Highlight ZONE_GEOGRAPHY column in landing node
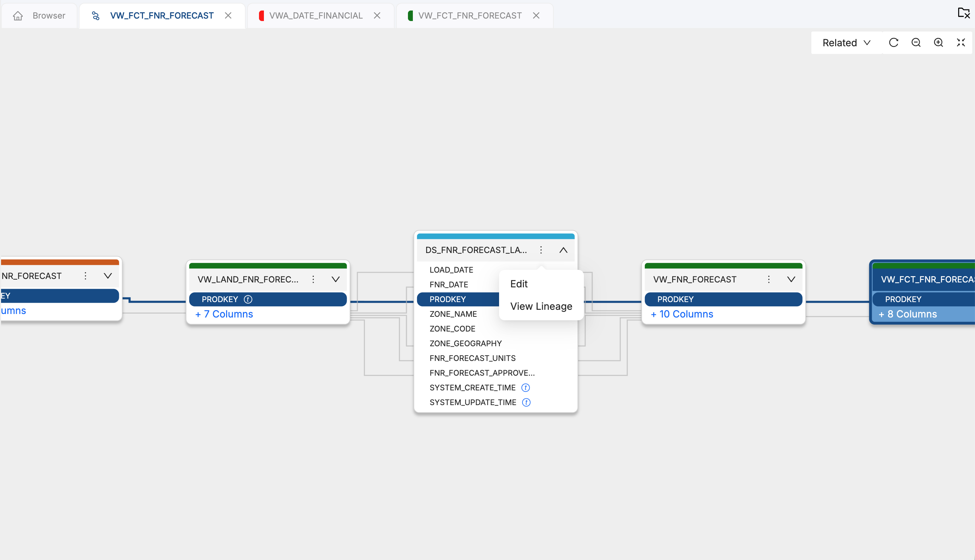The image size is (975, 560). (x=465, y=343)
